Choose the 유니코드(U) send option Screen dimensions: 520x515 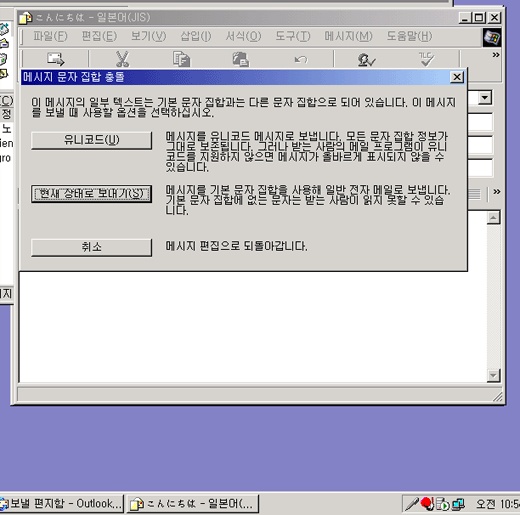(91, 140)
